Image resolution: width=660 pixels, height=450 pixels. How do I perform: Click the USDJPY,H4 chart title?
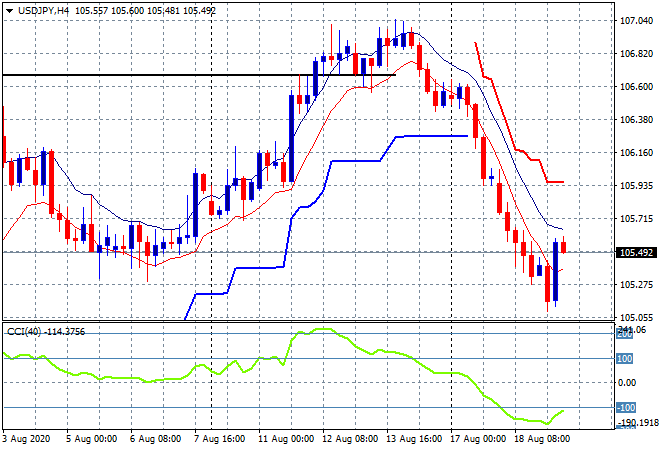point(43,11)
